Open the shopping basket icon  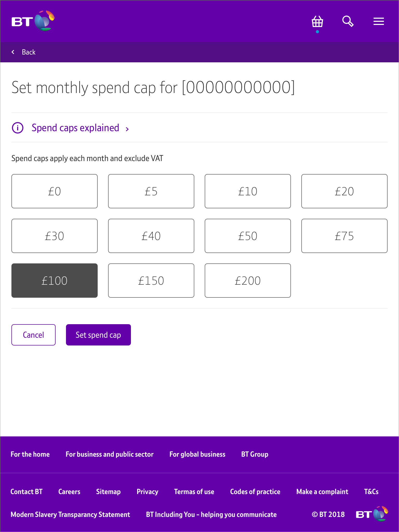click(x=317, y=22)
